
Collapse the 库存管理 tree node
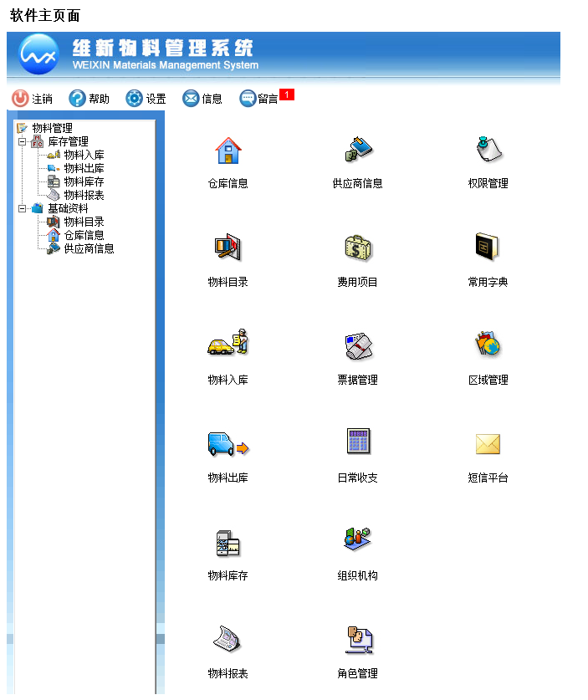click(x=23, y=142)
